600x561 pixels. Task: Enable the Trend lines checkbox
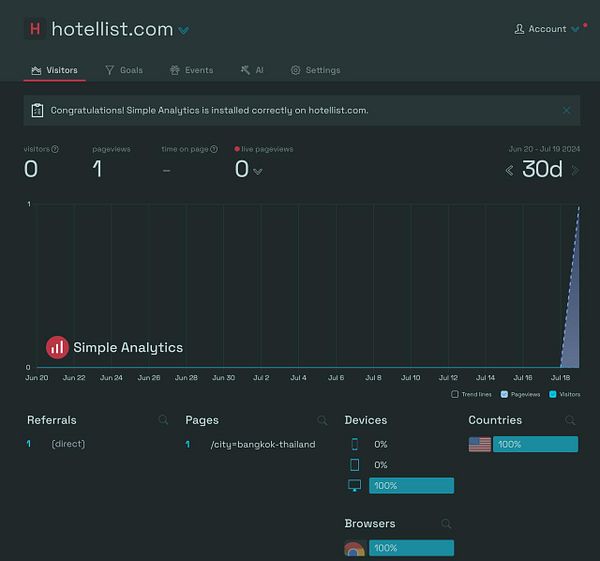pyautogui.click(x=455, y=394)
